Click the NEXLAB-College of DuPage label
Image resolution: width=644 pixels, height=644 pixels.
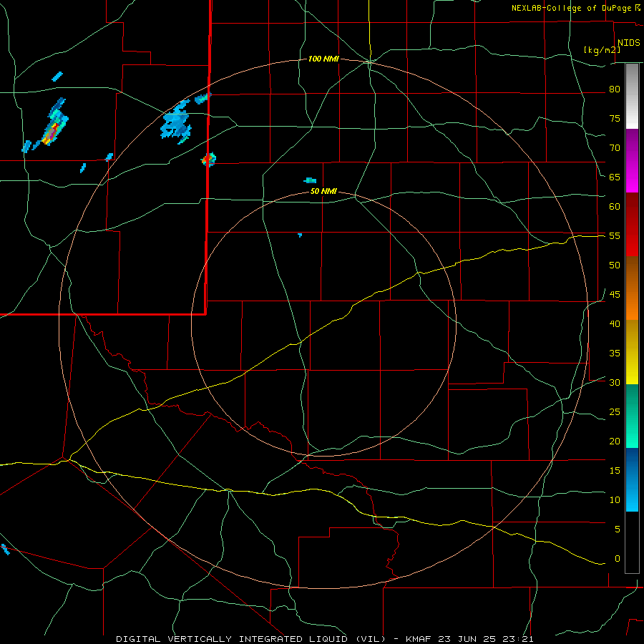[572, 8]
